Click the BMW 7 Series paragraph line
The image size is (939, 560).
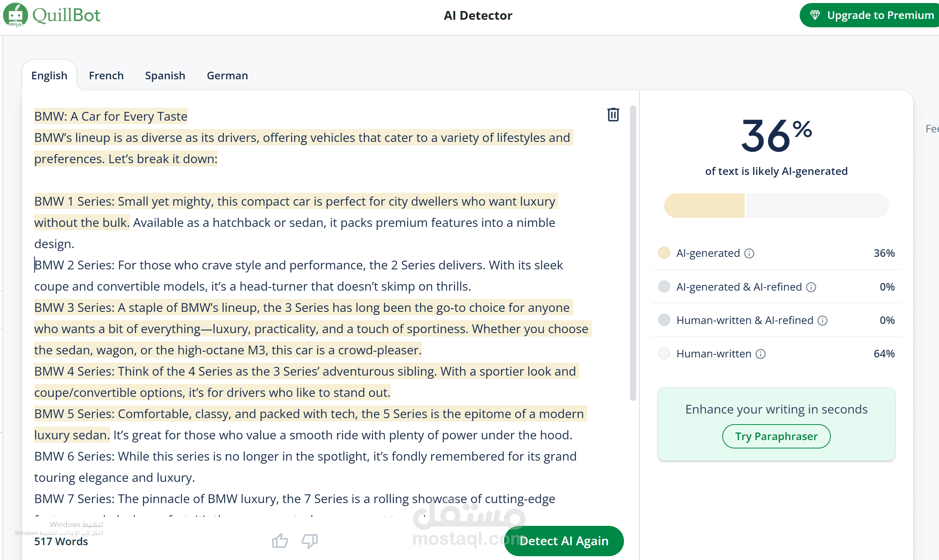click(x=295, y=499)
